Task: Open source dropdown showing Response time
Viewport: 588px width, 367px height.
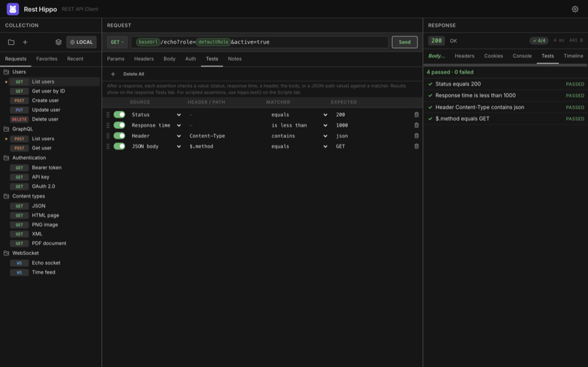Action: point(156,125)
